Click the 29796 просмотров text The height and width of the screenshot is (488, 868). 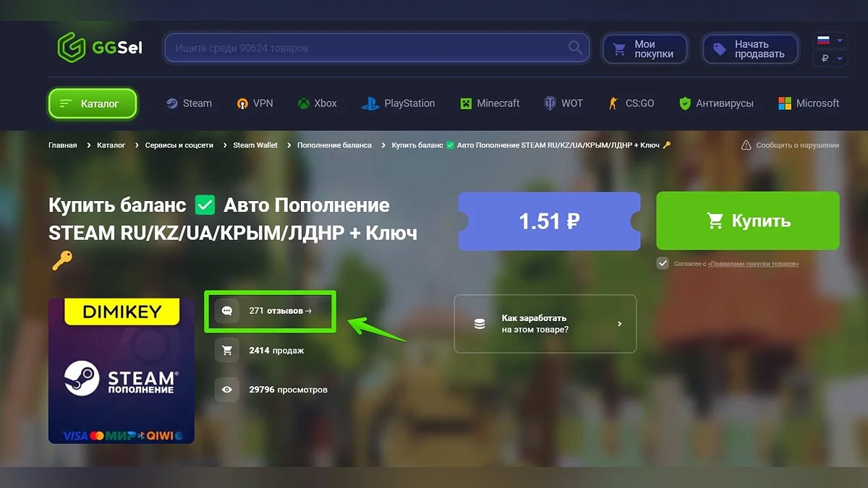coord(288,390)
